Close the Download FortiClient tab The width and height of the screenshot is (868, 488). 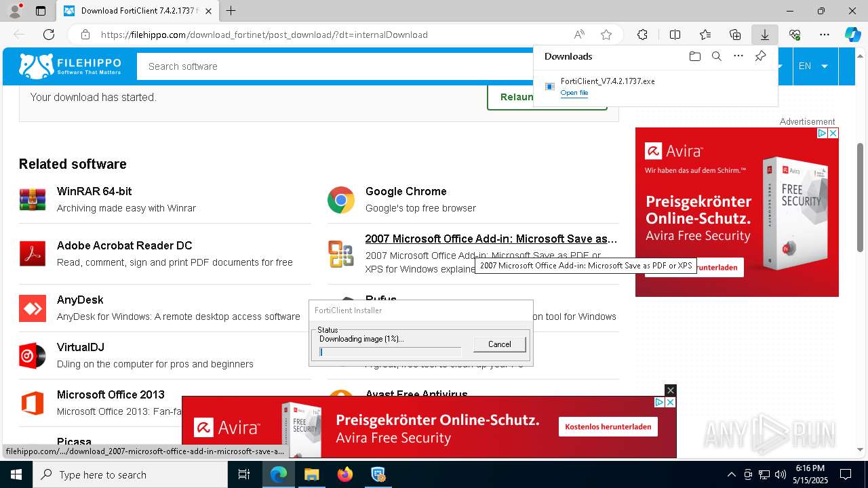click(208, 11)
